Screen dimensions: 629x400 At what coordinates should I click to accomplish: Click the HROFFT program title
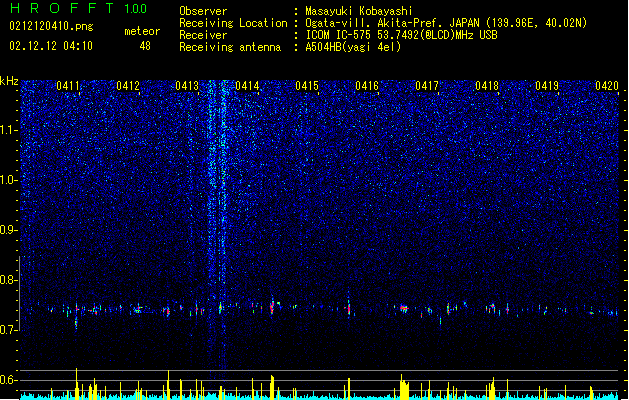(62, 8)
